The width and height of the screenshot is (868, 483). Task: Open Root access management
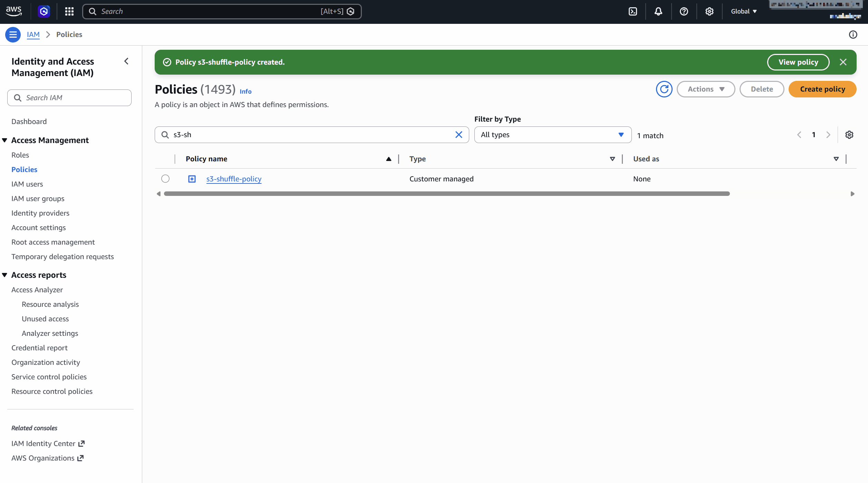click(53, 242)
